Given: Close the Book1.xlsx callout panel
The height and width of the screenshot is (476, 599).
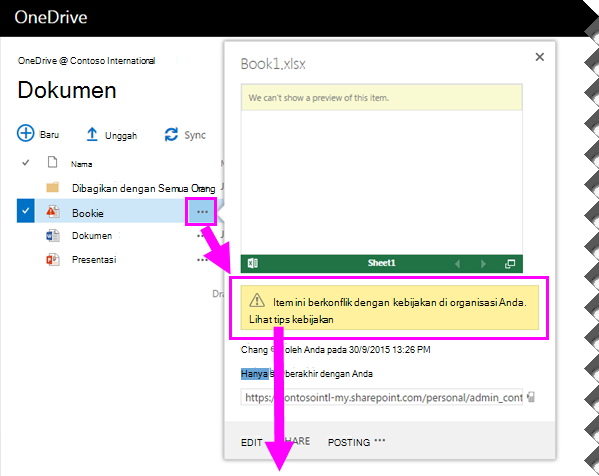Looking at the screenshot, I should [x=539, y=57].
